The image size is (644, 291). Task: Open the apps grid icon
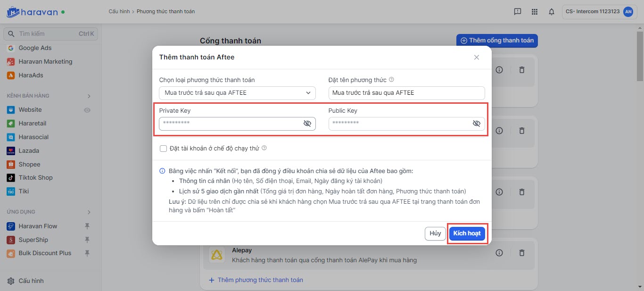[534, 12]
